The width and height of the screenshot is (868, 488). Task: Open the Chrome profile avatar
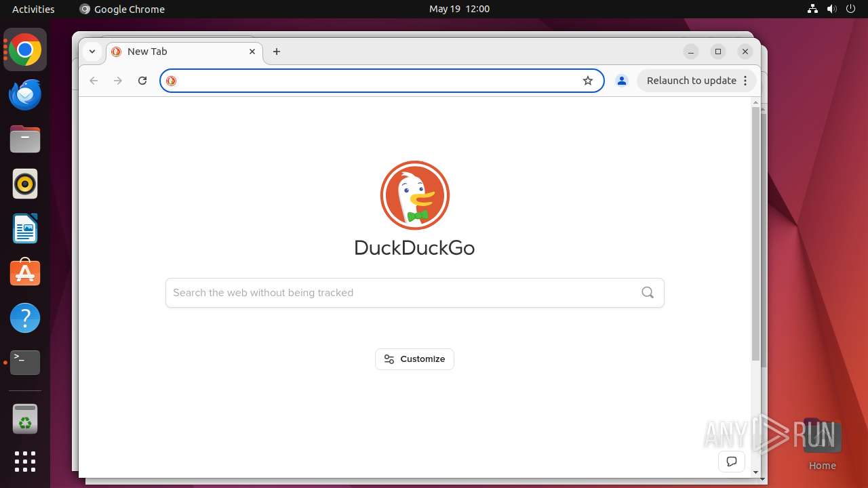pos(621,81)
